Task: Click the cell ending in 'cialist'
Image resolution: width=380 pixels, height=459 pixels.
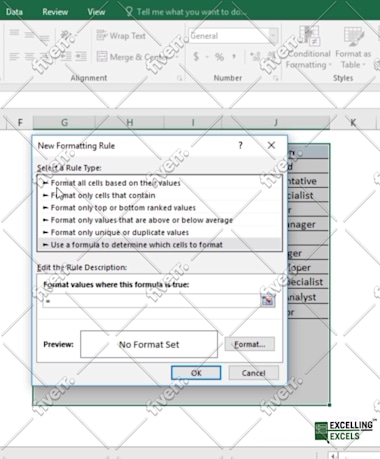Action: 308,195
